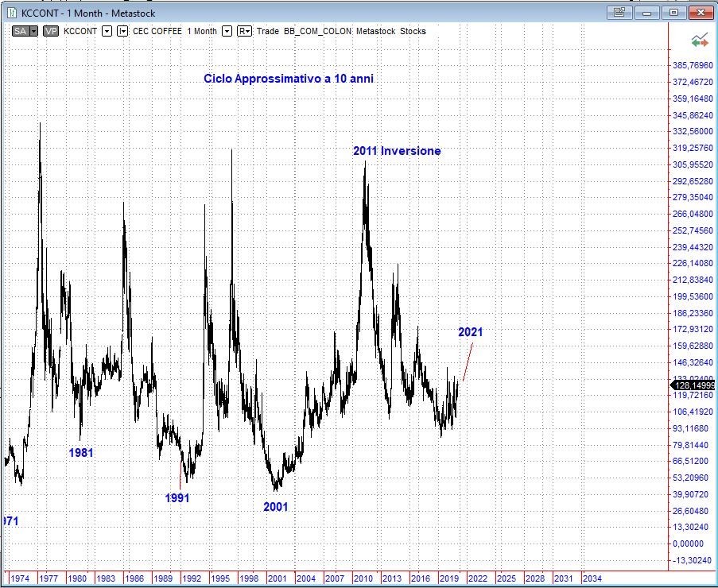Click the Stocks label in toolbar
This screenshot has width=718, height=588.
(x=413, y=31)
